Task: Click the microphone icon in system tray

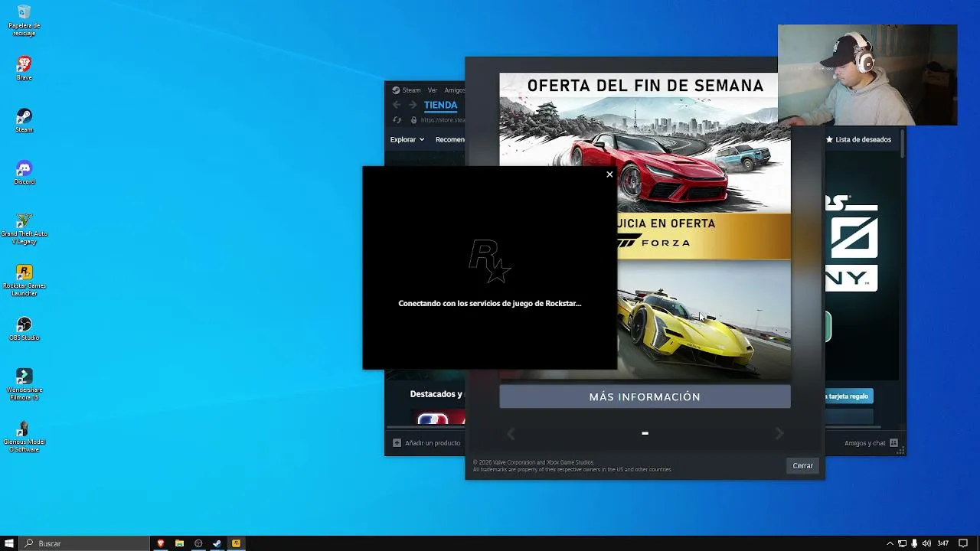Action: 914,543
